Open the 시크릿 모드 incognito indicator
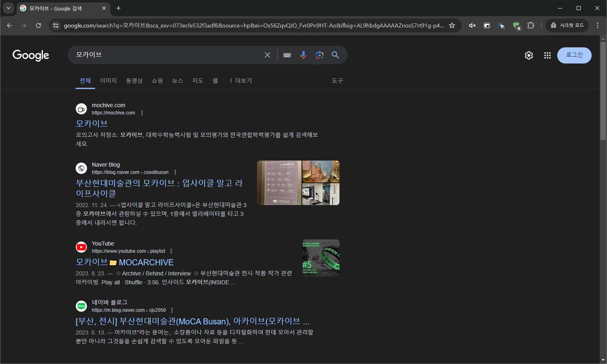The width and height of the screenshot is (607, 364). [x=567, y=25]
